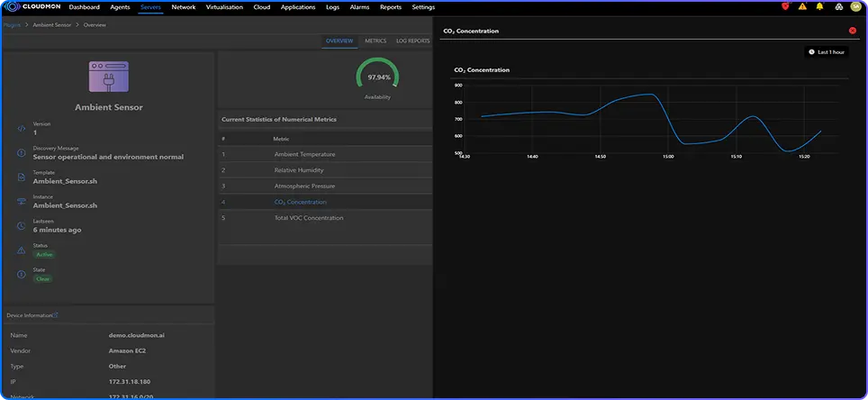Click Ambient Sensor in the breadcrumb
The height and width of the screenshot is (400, 868).
52,25
